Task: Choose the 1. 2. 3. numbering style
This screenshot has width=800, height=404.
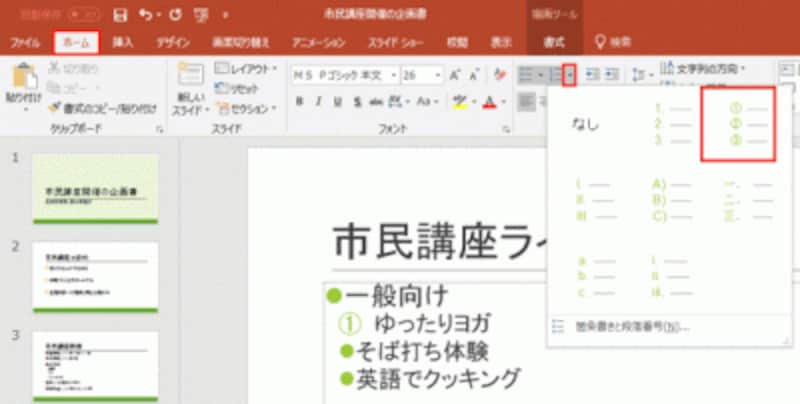Action: (673, 124)
